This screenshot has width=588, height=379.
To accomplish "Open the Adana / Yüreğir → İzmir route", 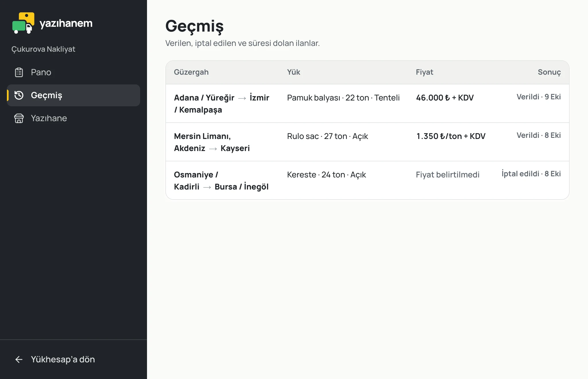I will click(x=222, y=104).
